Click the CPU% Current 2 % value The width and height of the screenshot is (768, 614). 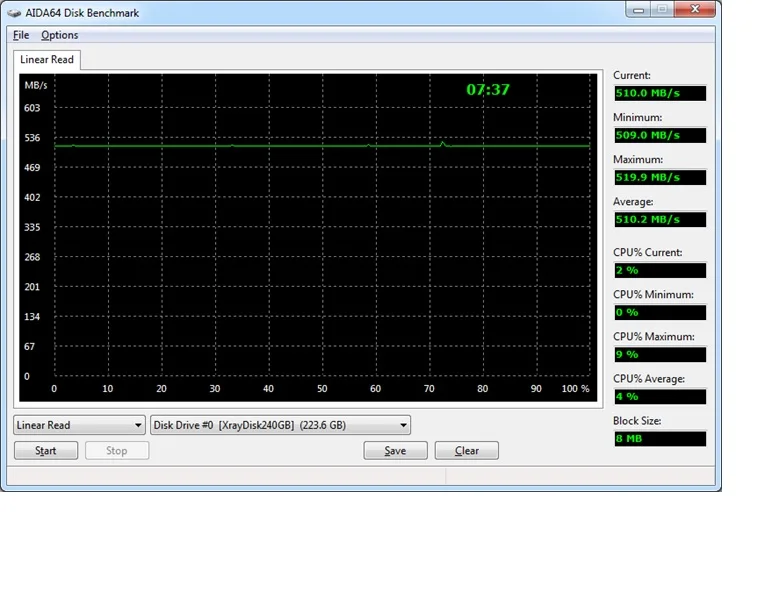click(660, 270)
